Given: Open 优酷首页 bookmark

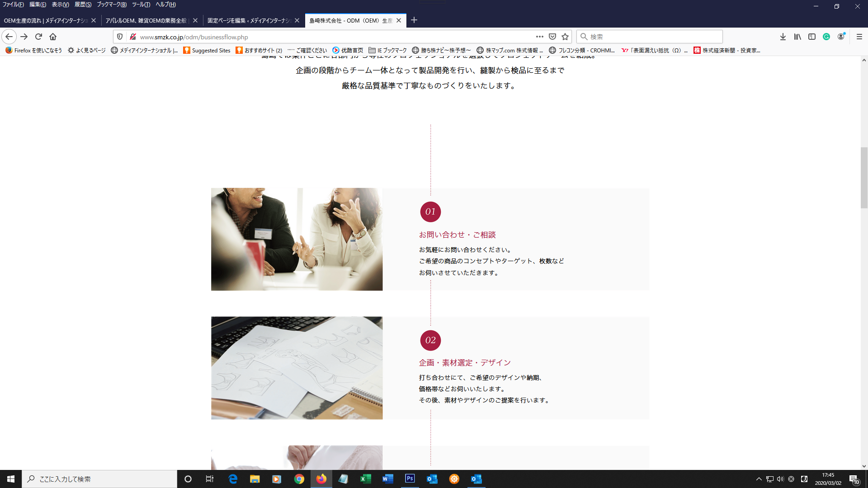Looking at the screenshot, I should click(x=348, y=50).
